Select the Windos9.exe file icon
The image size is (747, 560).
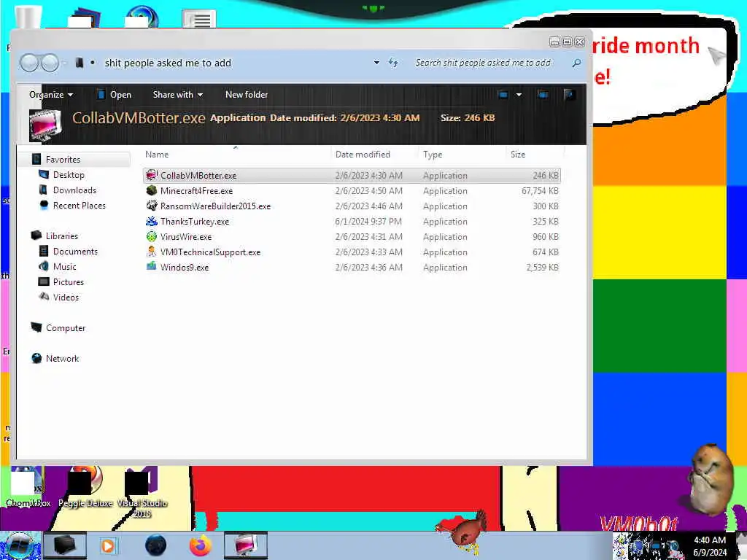(152, 267)
